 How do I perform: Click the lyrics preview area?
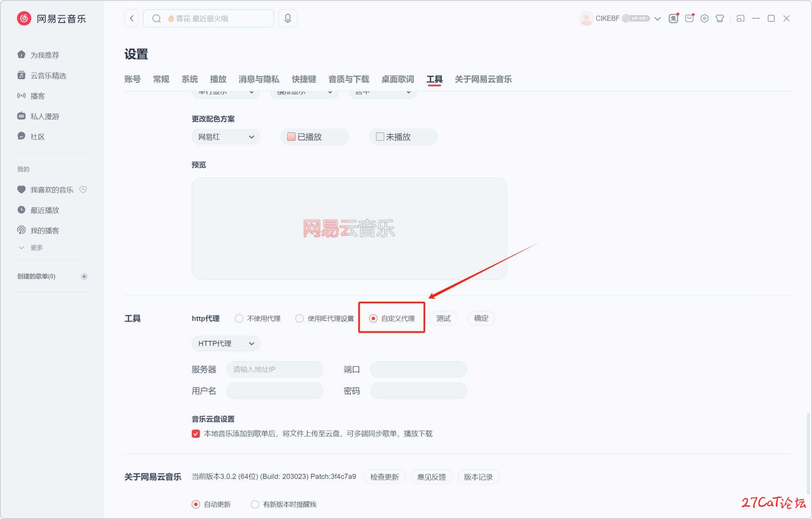349,229
